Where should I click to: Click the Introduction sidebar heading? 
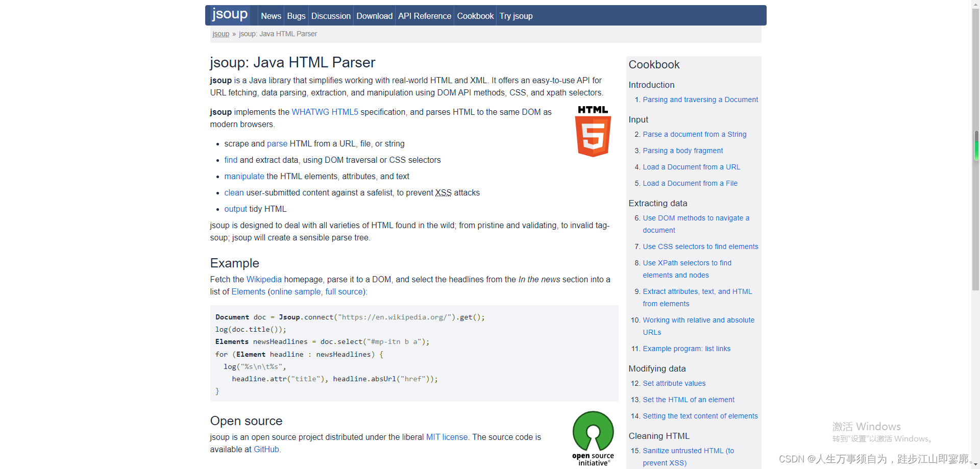pos(651,85)
